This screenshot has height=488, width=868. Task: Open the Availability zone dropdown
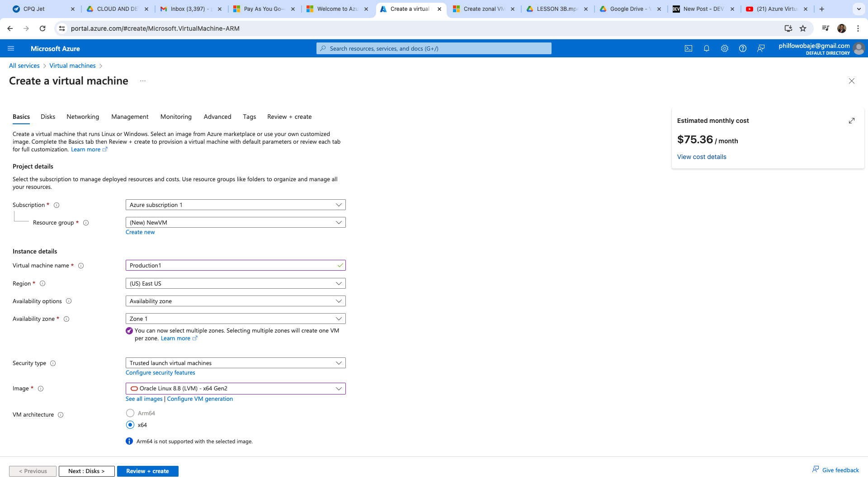pyautogui.click(x=235, y=319)
